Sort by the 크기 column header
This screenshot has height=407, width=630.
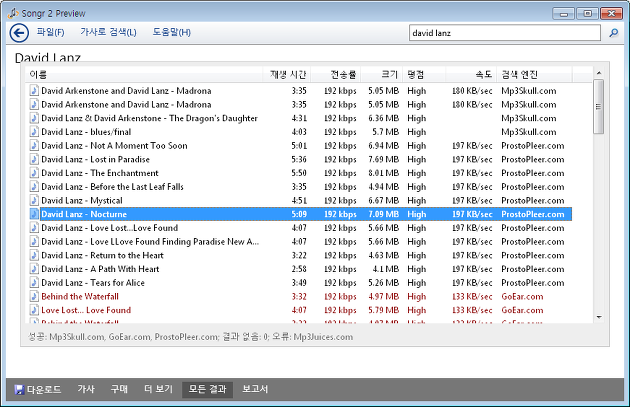pos(382,74)
